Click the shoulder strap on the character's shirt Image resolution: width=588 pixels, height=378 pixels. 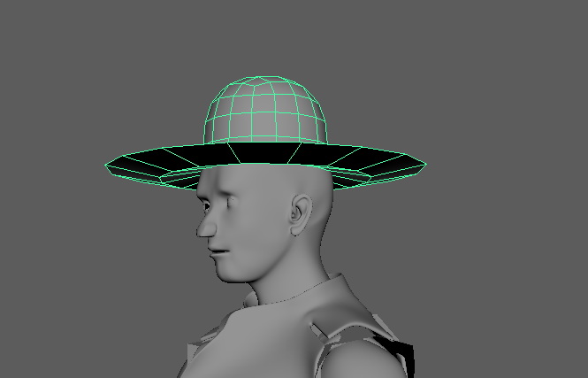pyautogui.click(x=318, y=331)
